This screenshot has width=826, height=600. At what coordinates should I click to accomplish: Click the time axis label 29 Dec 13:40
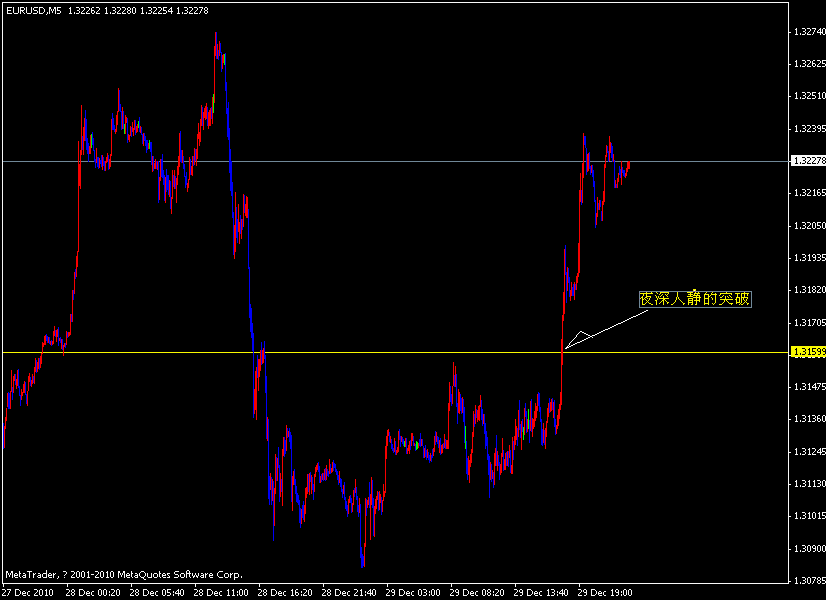(x=541, y=593)
